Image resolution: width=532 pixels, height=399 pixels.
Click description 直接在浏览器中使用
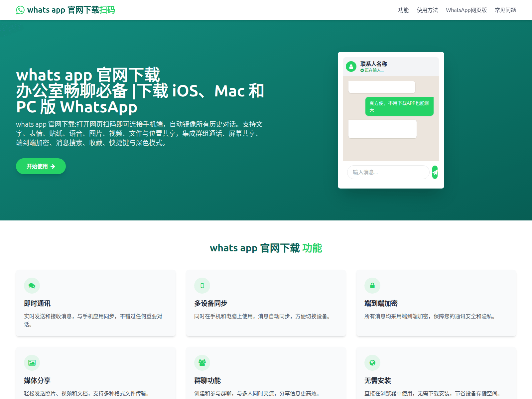coord(434,393)
